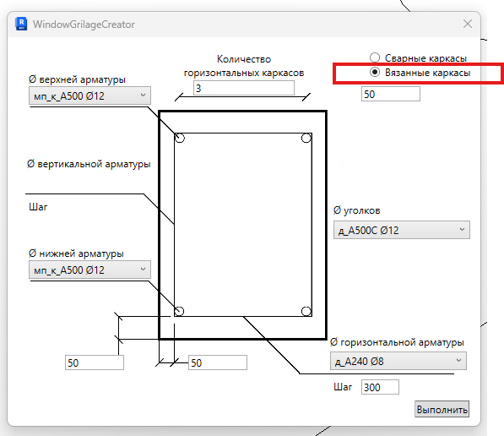The image size is (504, 436).
Task: Run the Выполнить button
Action: [442, 409]
